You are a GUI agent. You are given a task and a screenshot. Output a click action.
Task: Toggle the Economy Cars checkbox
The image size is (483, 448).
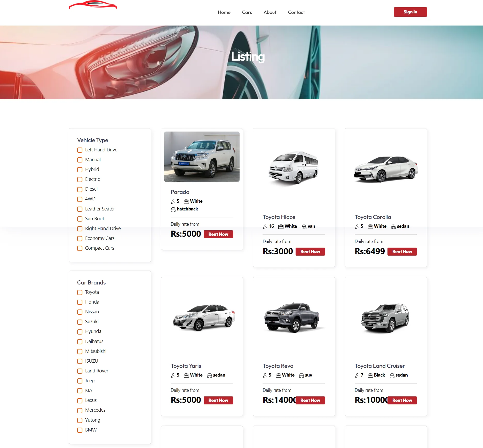(80, 239)
